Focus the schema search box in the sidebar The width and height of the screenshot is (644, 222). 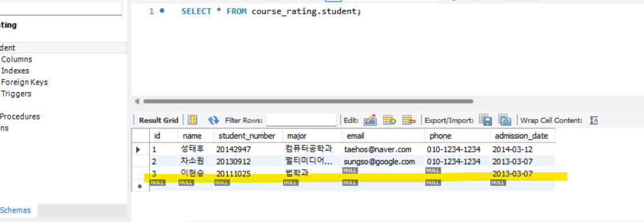(61, 8)
